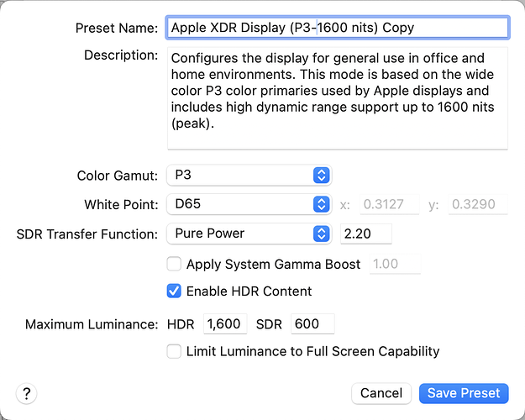Screen dimensions: 525x420
Task: Click the Maximum Luminance label
Action: point(92,324)
